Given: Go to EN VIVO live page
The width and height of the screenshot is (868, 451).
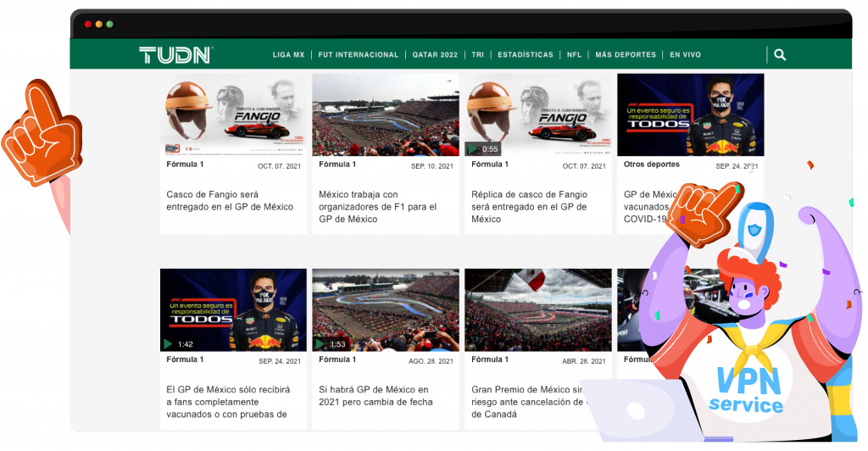Looking at the screenshot, I should 685,55.
